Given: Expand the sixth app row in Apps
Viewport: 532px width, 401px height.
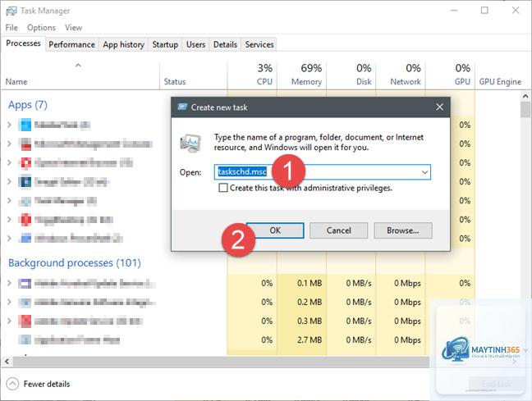Looking at the screenshot, I should (x=10, y=220).
